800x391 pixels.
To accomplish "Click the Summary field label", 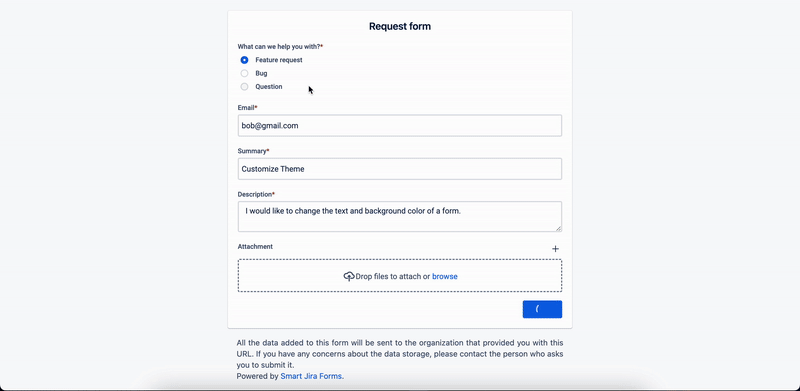I will [253, 151].
